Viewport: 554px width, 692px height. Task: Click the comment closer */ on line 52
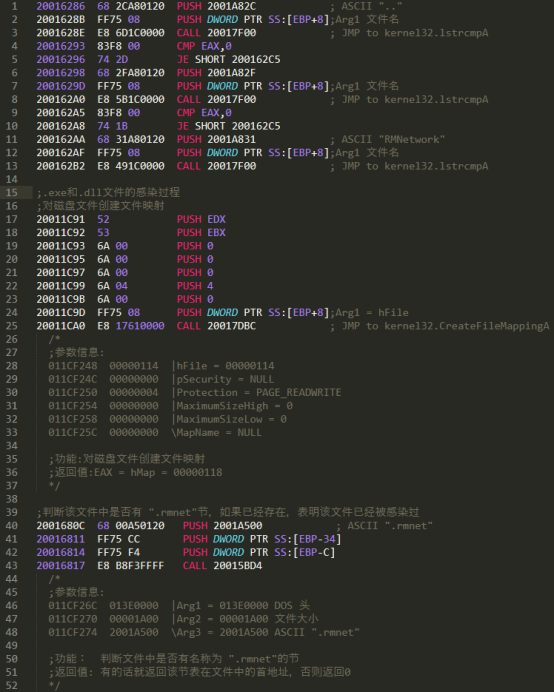pos(54,685)
